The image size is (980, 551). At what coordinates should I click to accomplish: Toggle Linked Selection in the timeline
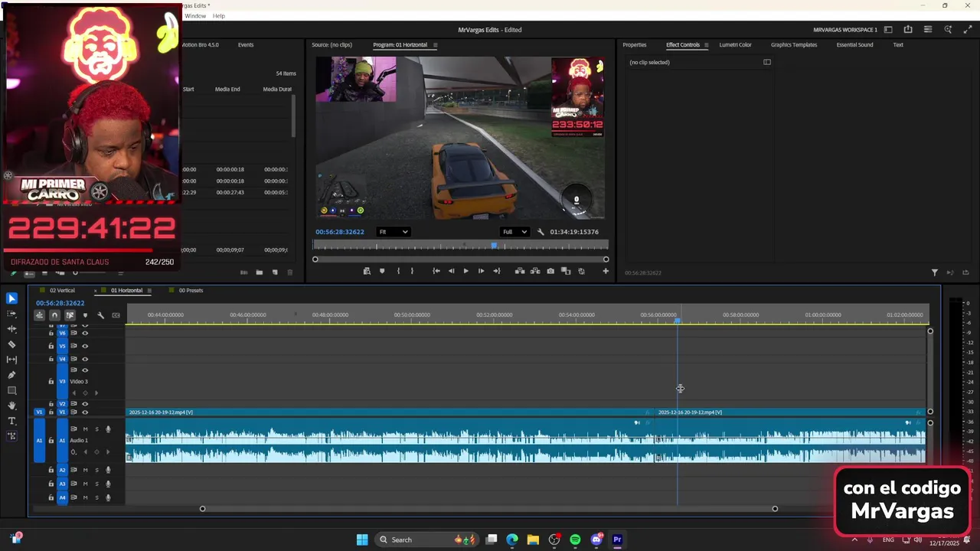(70, 315)
